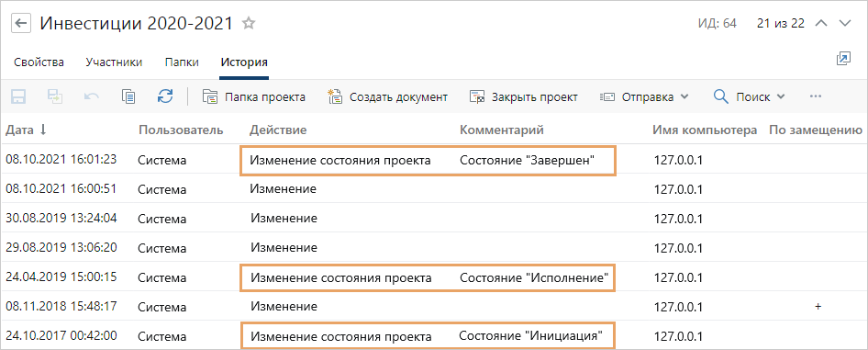Click the copy icon in the toolbar
This screenshot has height=350, width=868.
(x=128, y=96)
